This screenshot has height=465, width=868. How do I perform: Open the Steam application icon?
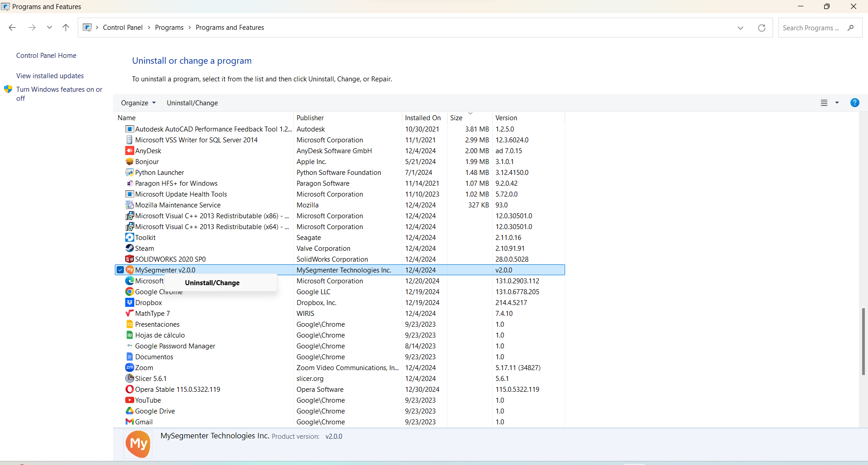pyautogui.click(x=130, y=248)
